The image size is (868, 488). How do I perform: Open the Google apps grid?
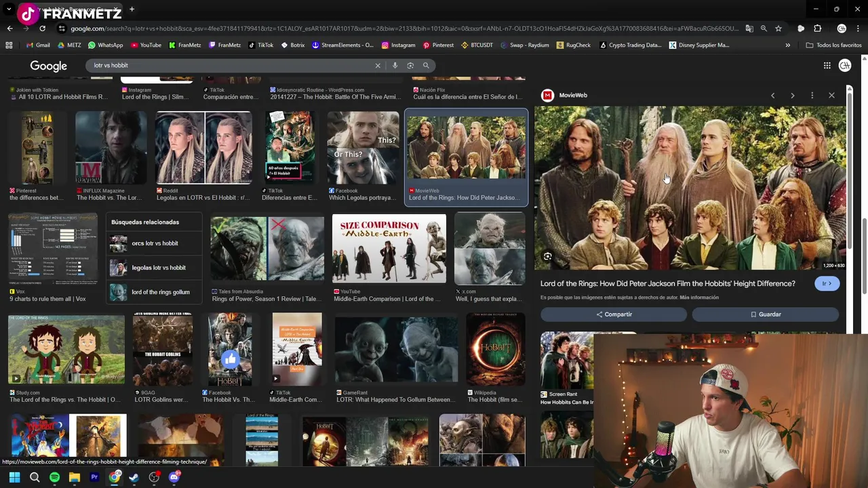pyautogui.click(x=827, y=66)
